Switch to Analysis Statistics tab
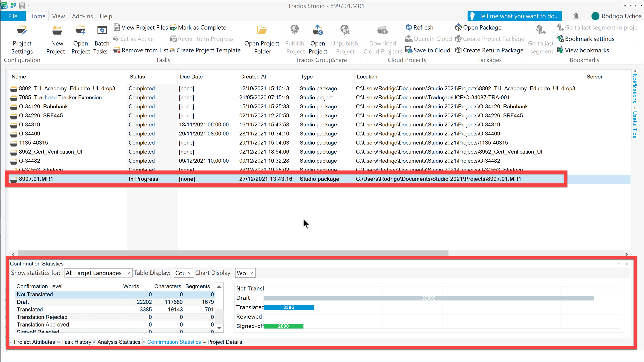644x362 pixels. pyautogui.click(x=117, y=342)
